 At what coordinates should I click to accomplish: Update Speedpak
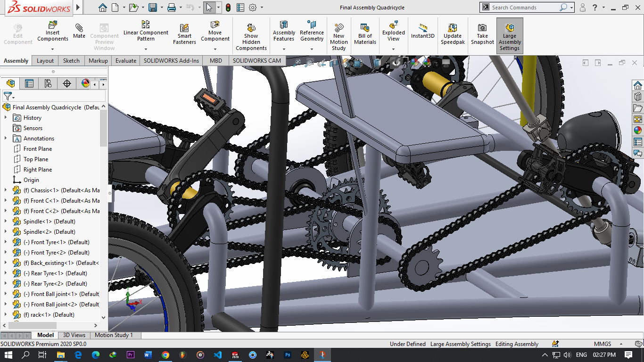coord(453,34)
